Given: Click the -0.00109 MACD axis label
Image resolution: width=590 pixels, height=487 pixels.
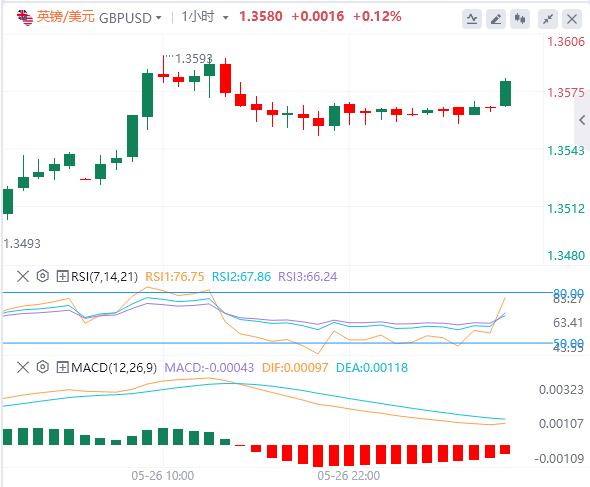Looking at the screenshot, I should tap(559, 458).
